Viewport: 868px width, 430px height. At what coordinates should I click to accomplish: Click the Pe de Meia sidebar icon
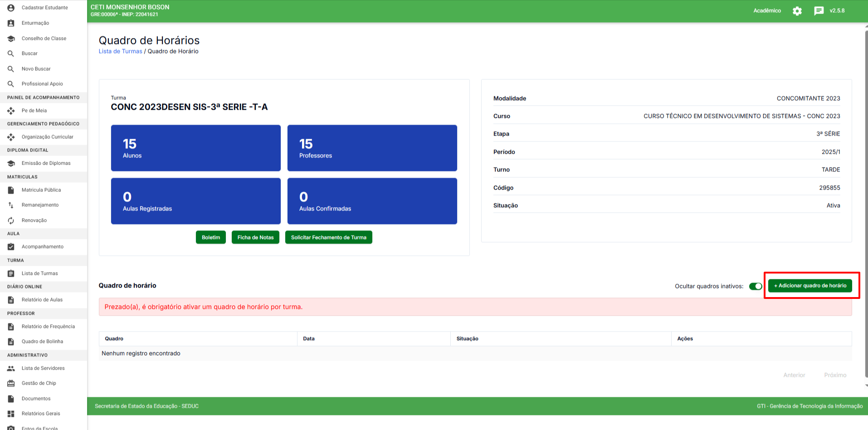click(x=11, y=111)
